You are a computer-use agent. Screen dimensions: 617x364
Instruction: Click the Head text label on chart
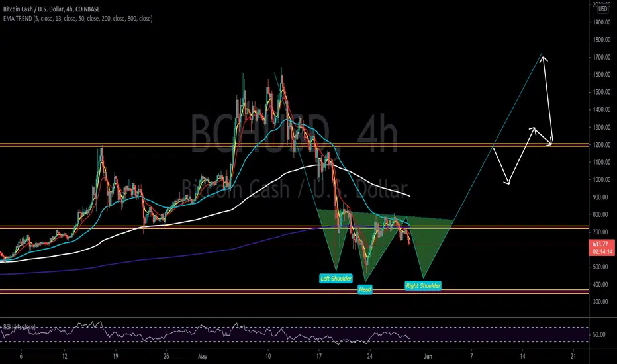(x=365, y=290)
